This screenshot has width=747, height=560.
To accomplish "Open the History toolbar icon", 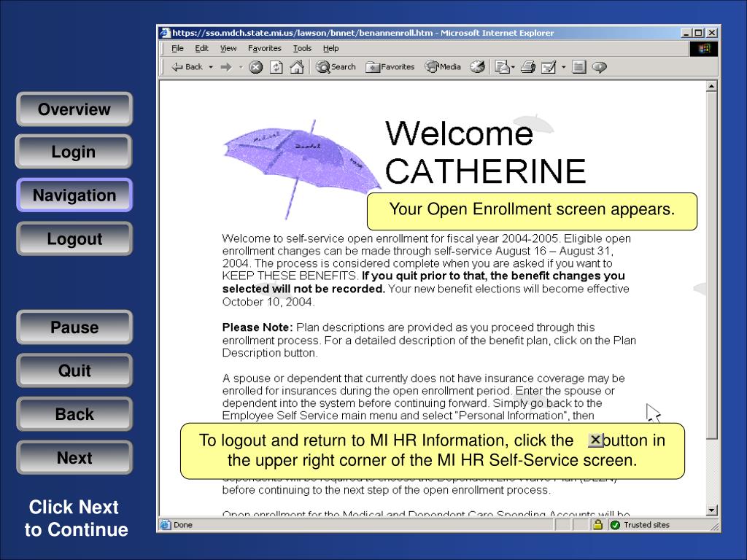I will [x=477, y=67].
